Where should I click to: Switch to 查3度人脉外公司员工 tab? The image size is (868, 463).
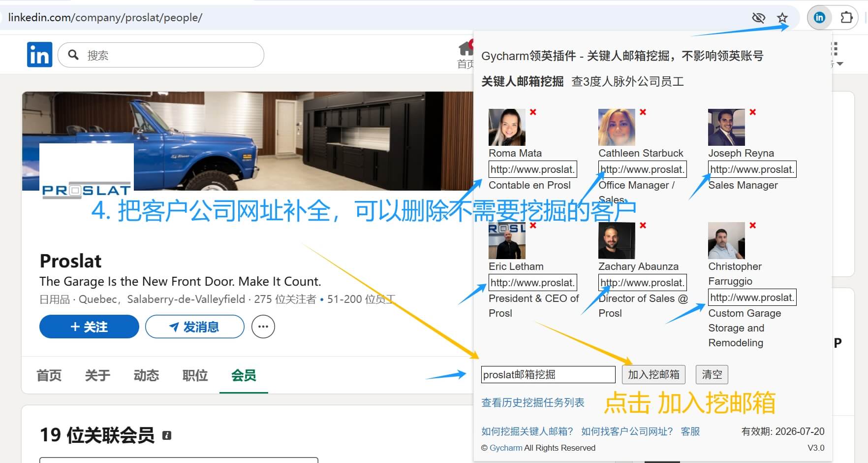tap(628, 81)
